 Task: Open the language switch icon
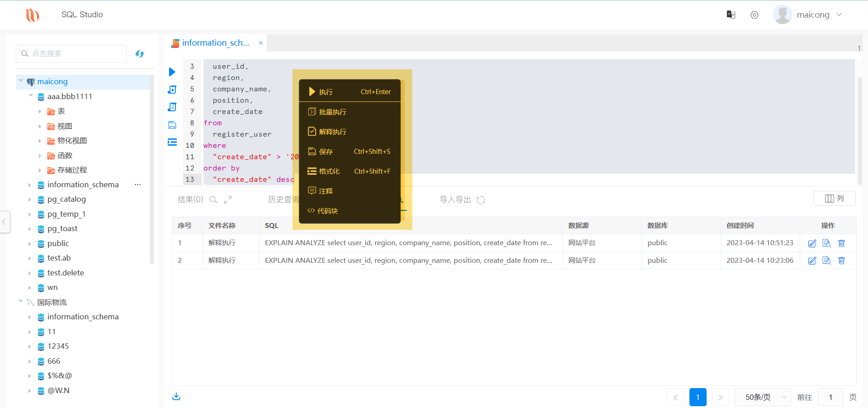(731, 14)
